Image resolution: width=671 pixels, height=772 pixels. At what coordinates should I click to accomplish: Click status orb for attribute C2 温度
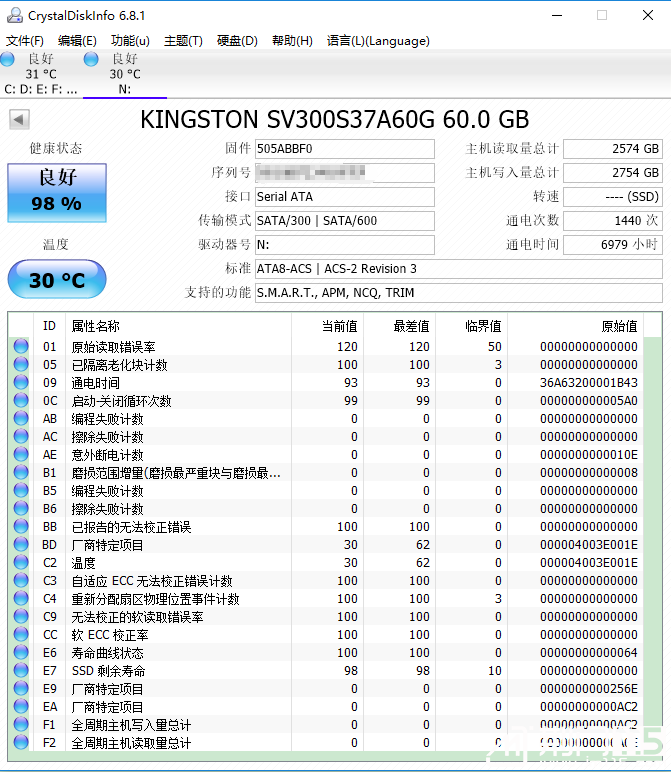pos(21,563)
